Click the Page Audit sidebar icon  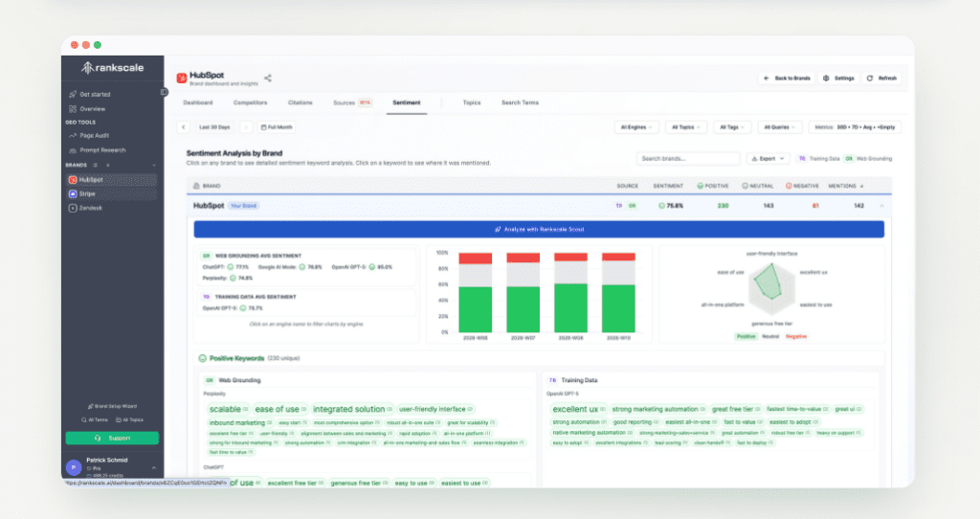[73, 136]
